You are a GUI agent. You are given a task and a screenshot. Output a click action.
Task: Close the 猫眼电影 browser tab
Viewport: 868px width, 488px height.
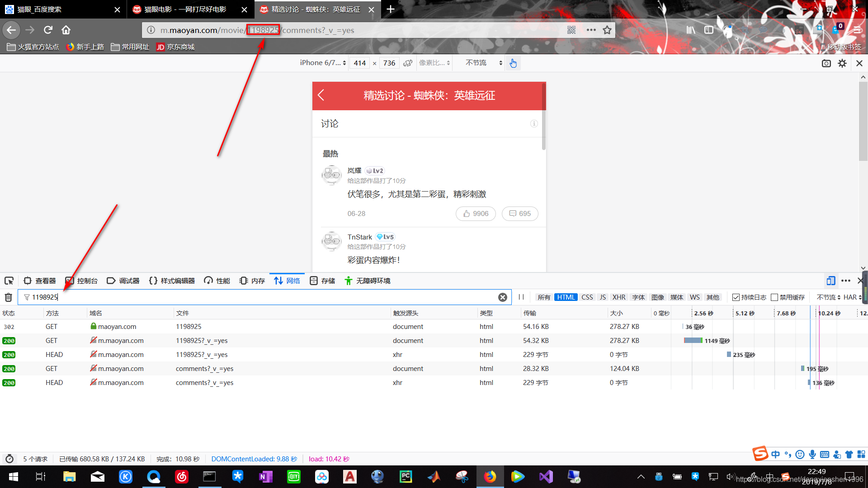coord(244,9)
